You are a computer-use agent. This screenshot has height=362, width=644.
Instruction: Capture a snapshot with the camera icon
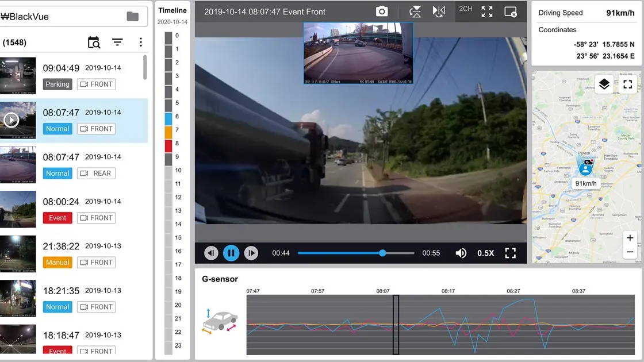coord(382,11)
